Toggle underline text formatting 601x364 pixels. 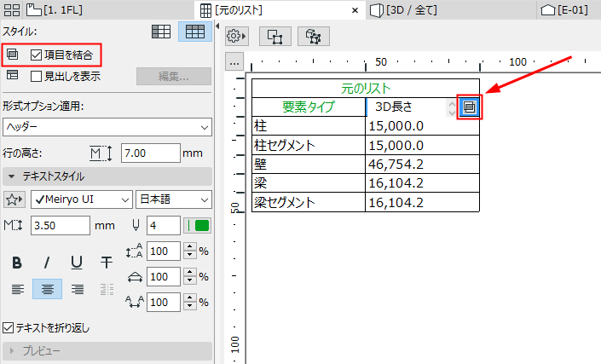[77, 263]
